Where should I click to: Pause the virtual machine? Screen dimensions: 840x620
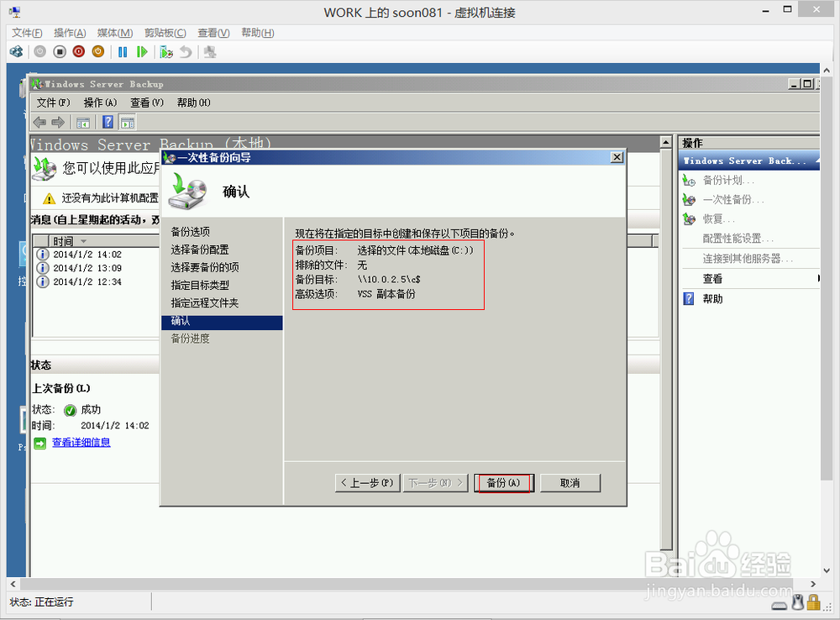tap(123, 52)
